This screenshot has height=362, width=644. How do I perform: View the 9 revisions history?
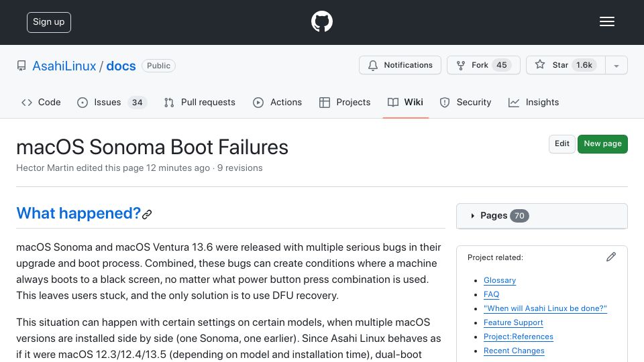tap(240, 168)
